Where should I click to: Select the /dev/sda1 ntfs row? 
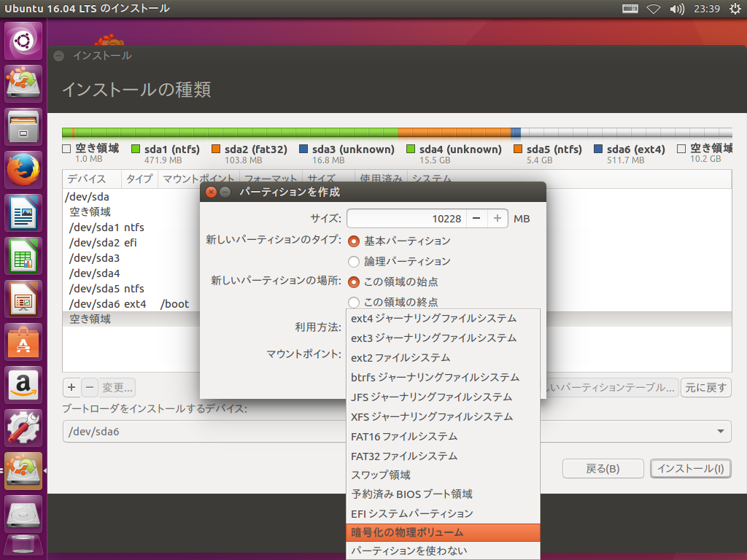click(131, 227)
